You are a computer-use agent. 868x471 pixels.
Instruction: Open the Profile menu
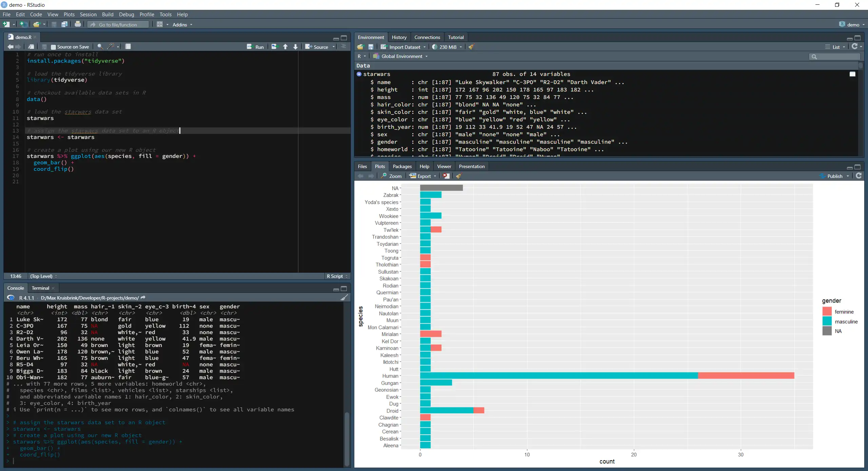point(147,14)
